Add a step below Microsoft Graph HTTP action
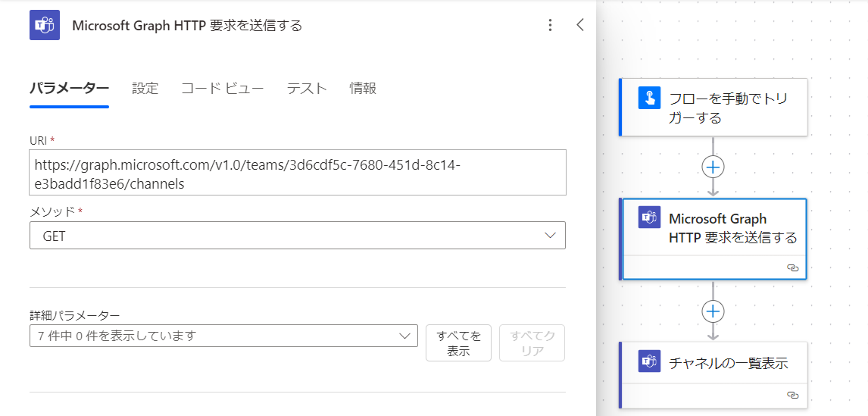 point(713,311)
